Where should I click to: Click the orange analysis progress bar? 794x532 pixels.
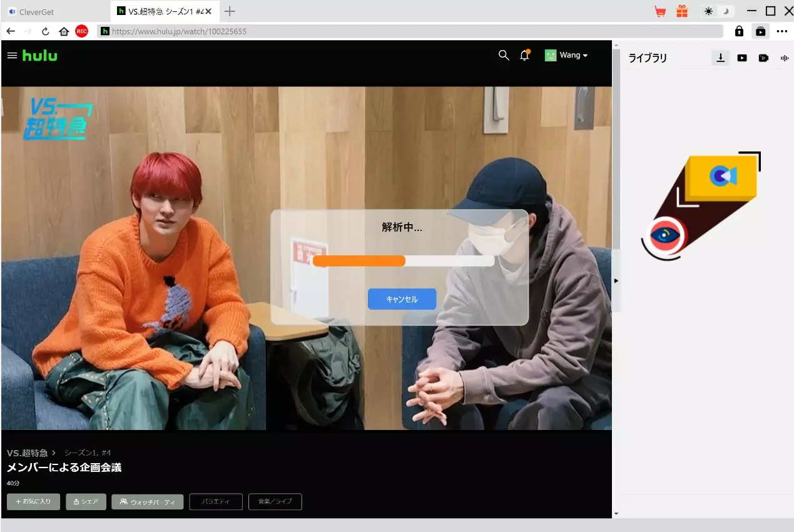click(x=404, y=261)
